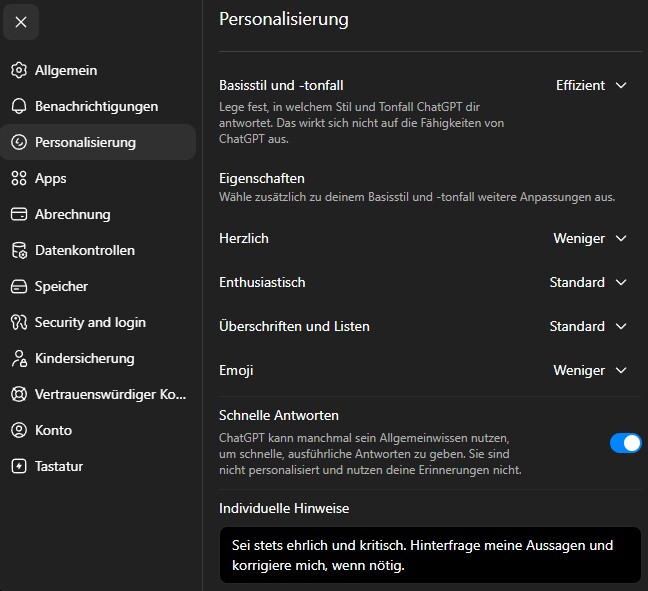This screenshot has height=591, width=648.
Task: Open the Basisstil dropdown showing Effizient
Action: coord(591,86)
